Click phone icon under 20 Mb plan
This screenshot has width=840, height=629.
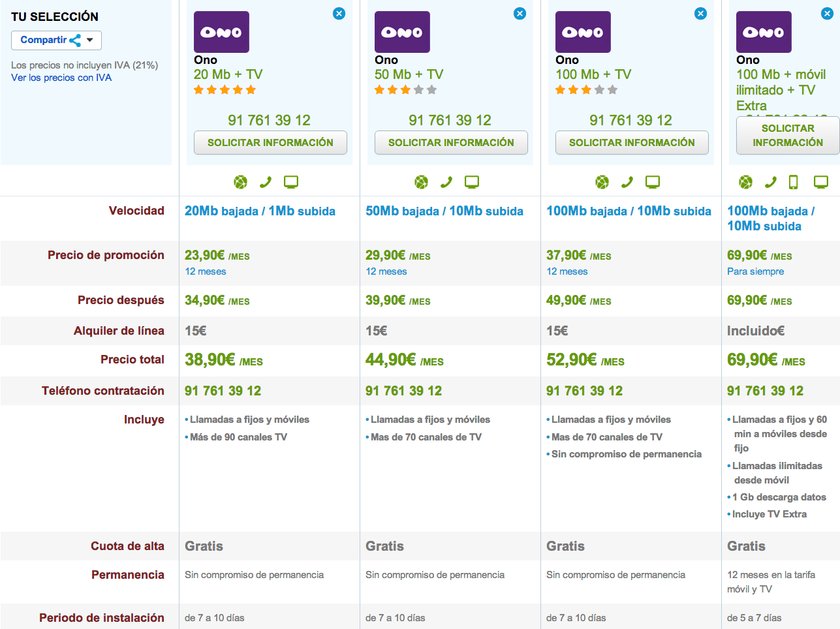266,182
